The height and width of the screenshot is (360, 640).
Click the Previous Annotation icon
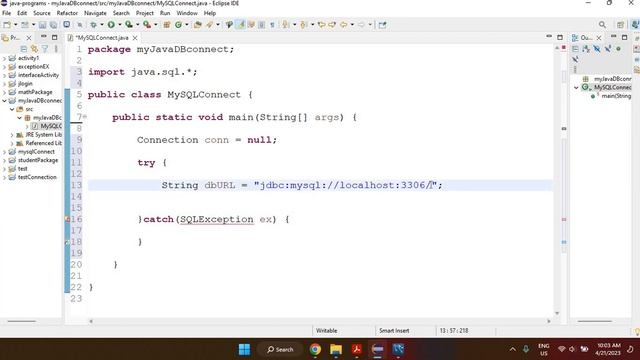pos(303,25)
